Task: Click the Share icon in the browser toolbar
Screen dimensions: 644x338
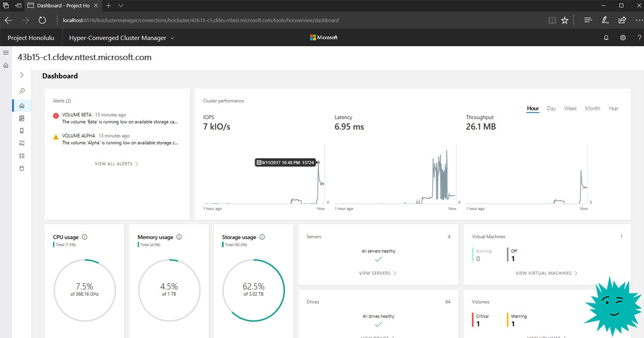Action: click(x=622, y=20)
